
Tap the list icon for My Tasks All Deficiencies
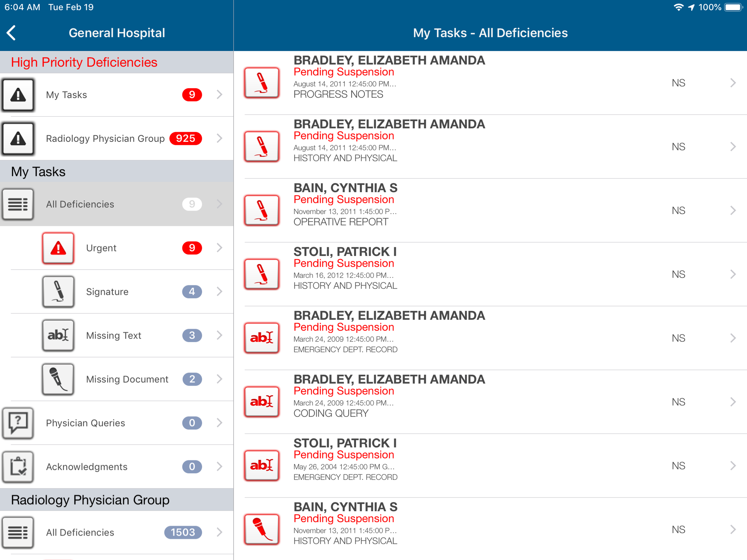click(18, 204)
